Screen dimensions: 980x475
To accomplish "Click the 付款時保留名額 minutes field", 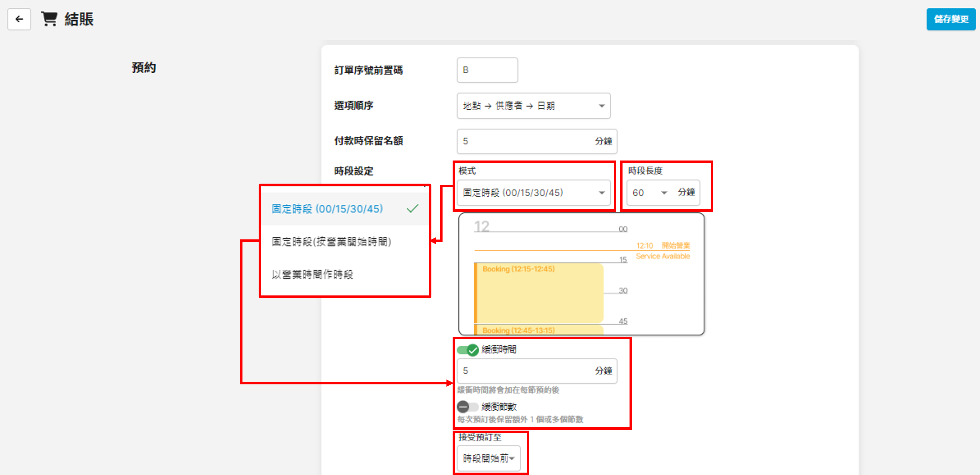I will click(x=525, y=141).
